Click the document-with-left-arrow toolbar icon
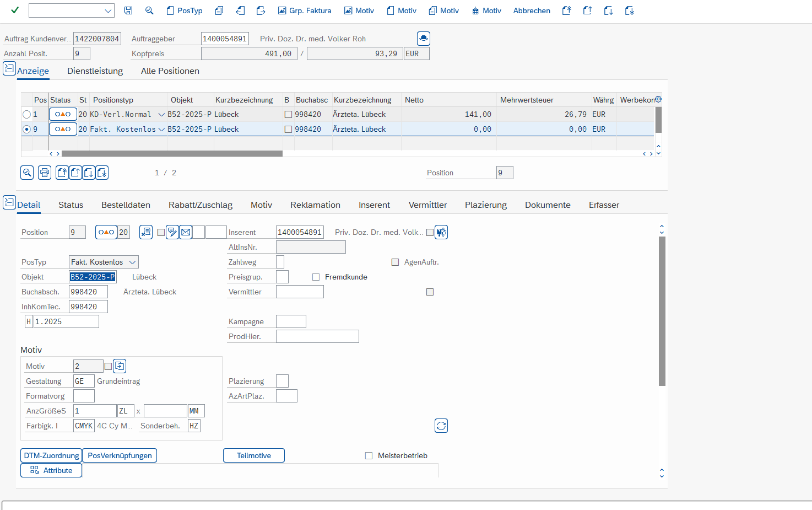 pyautogui.click(x=240, y=10)
